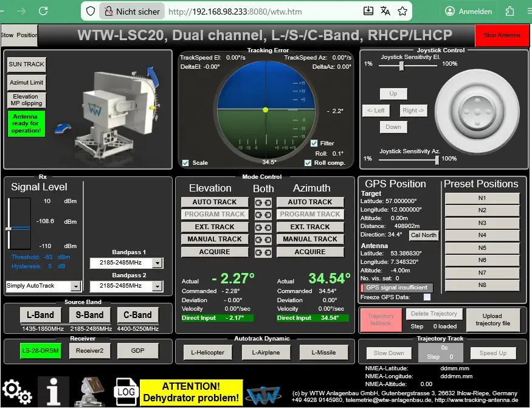Click Elevation MP clipping button
This screenshot has height=408, width=532.
[x=27, y=100]
